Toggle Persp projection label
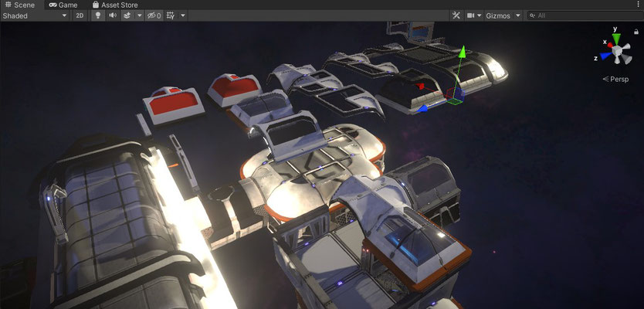Screen dimensions: 644x309 [x=615, y=80]
